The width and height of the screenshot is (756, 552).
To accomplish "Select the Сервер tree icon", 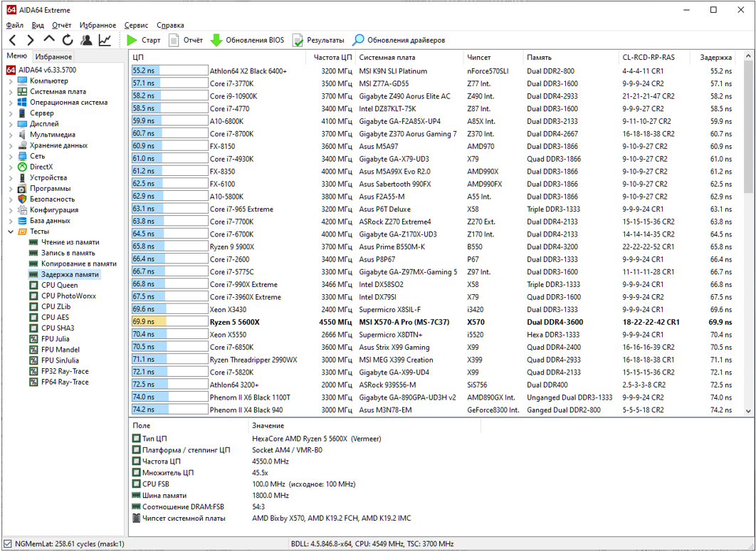I will click(22, 113).
